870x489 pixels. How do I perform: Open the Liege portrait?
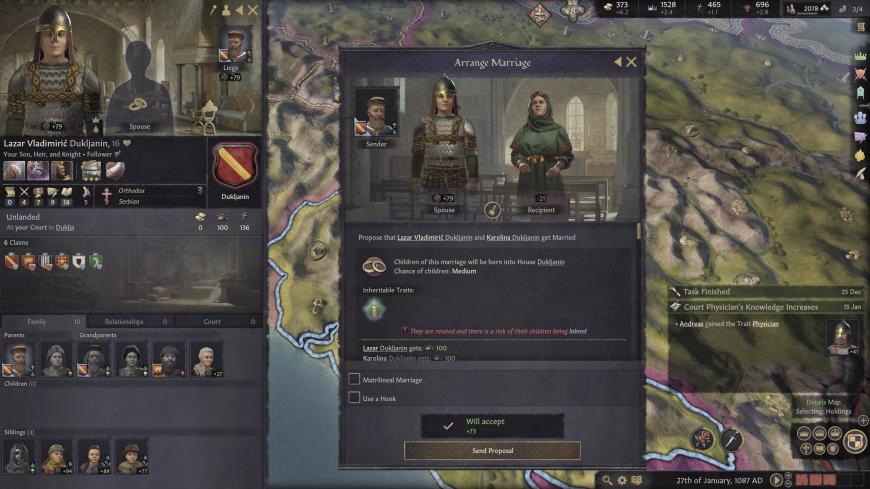235,46
